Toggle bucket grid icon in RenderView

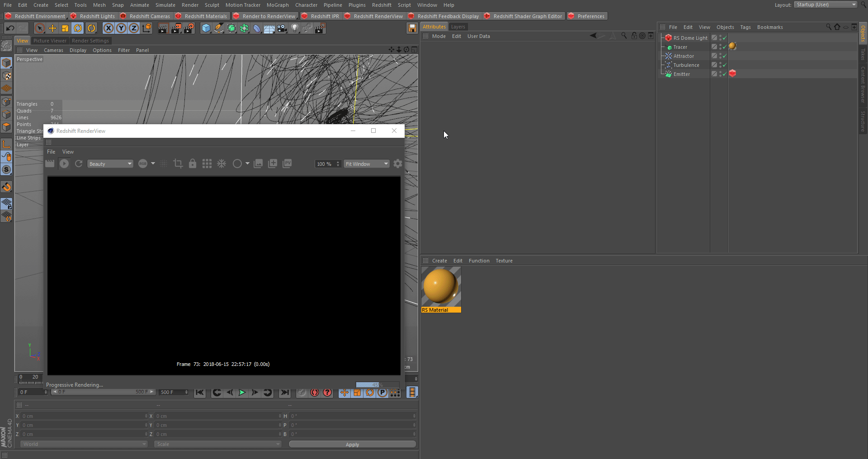tap(207, 164)
